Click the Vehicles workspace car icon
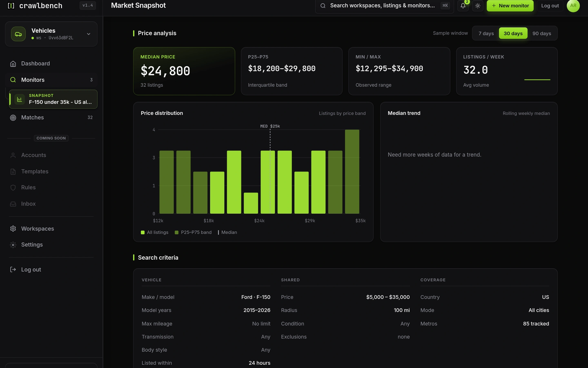 (18, 34)
